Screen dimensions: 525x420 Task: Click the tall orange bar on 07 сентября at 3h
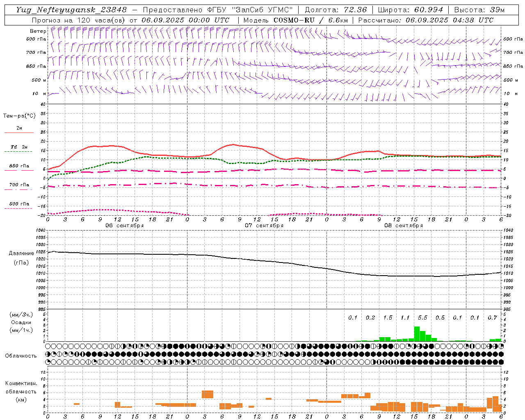(208, 394)
